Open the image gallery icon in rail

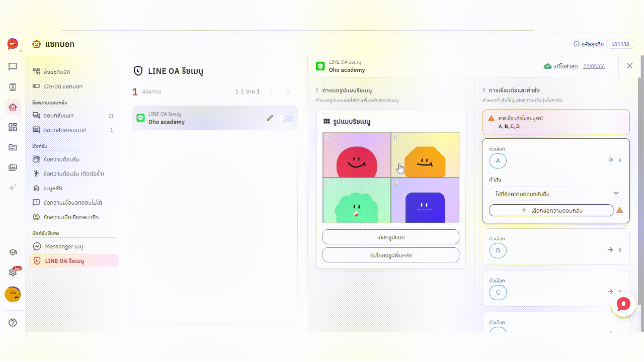coord(13,167)
